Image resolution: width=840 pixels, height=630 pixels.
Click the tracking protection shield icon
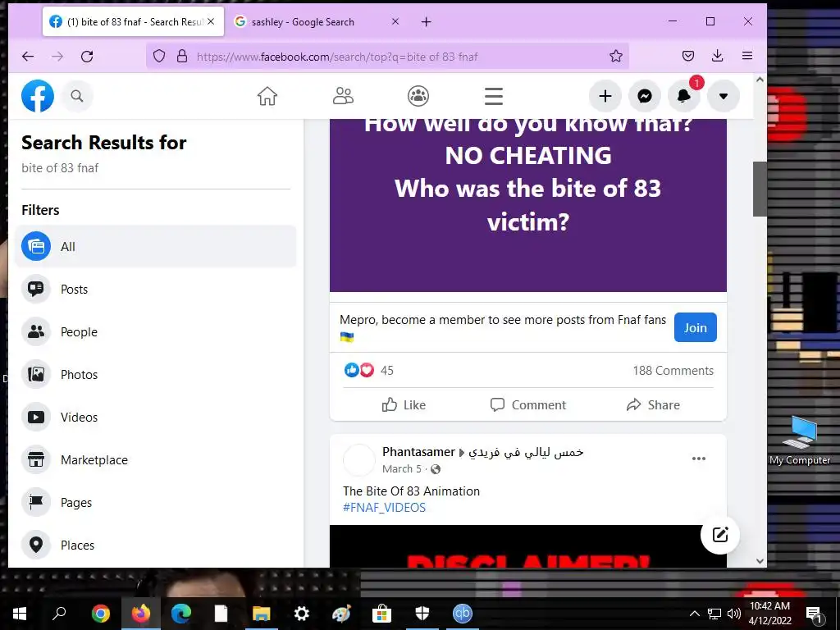159,57
